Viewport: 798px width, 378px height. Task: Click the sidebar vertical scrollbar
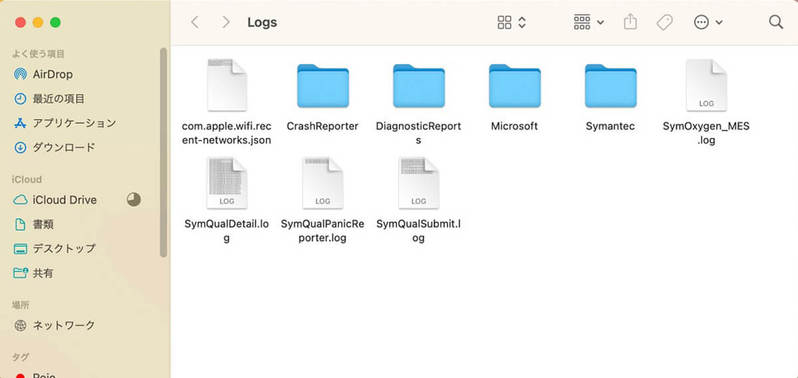pyautogui.click(x=163, y=153)
